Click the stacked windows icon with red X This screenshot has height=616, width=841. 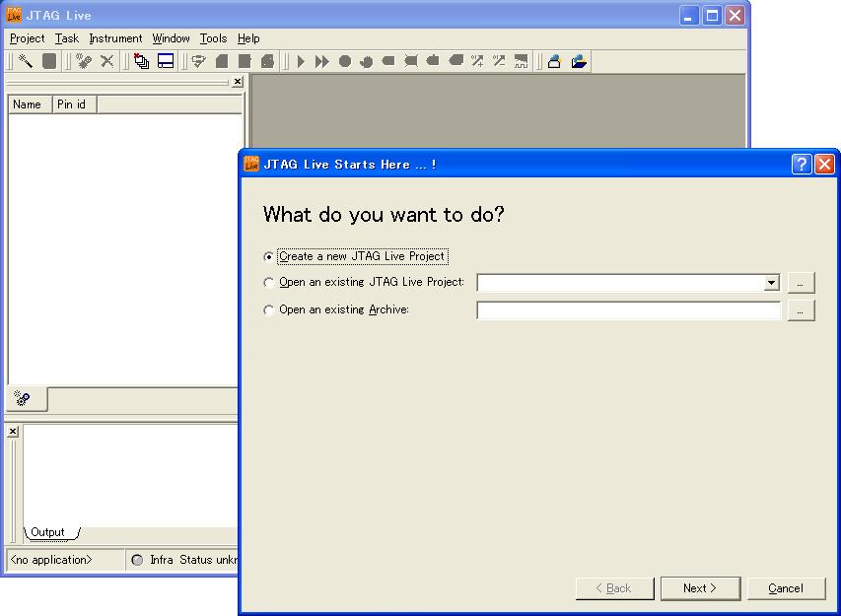point(142,61)
